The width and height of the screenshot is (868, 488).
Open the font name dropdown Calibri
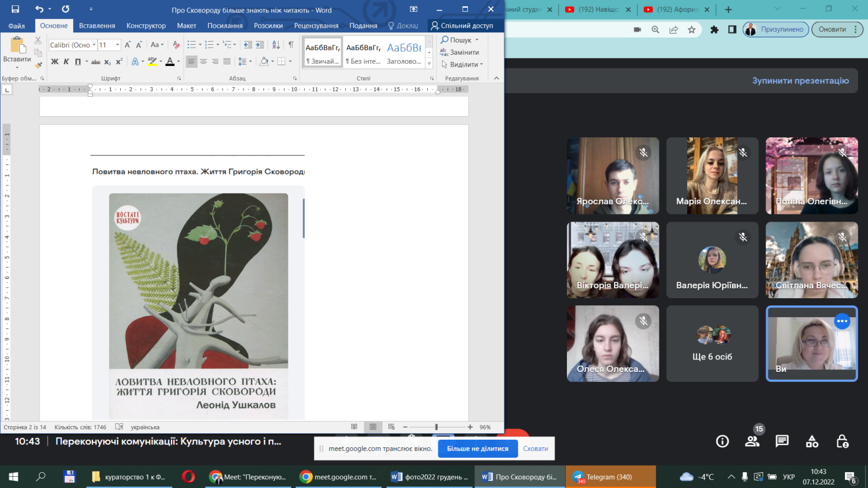coord(94,45)
